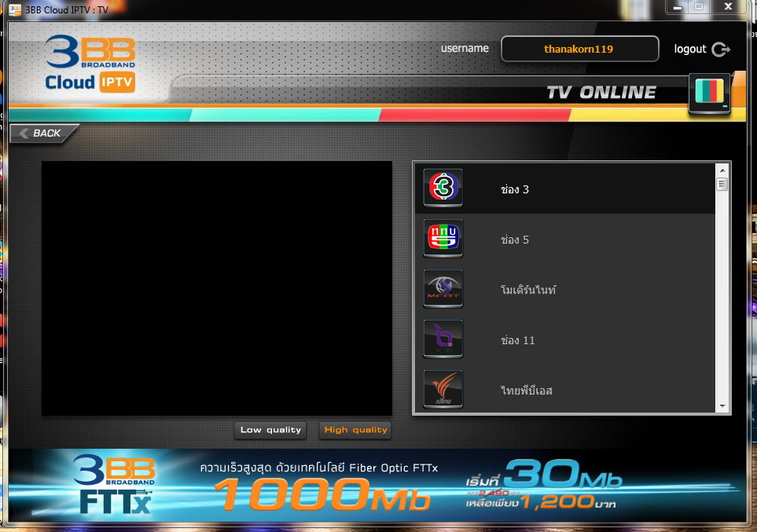Select the Channel 11 NBT logo icon
The width and height of the screenshot is (757, 532).
[x=443, y=339]
